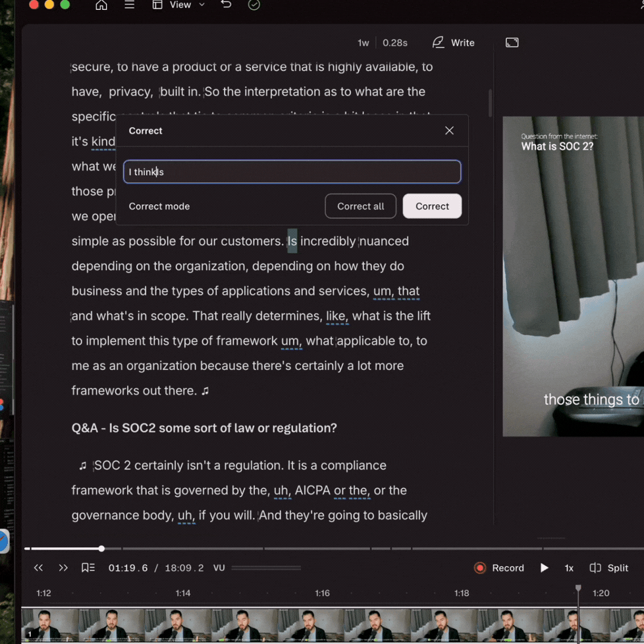The image size is (644, 644).
Task: Click the Split label
Action: pyautogui.click(x=618, y=568)
